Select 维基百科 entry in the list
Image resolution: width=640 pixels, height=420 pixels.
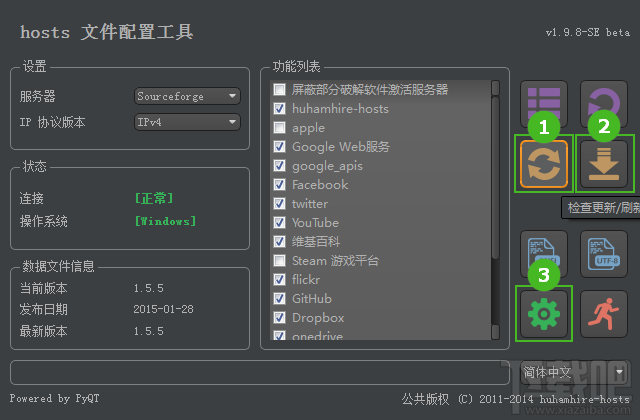[315, 242]
